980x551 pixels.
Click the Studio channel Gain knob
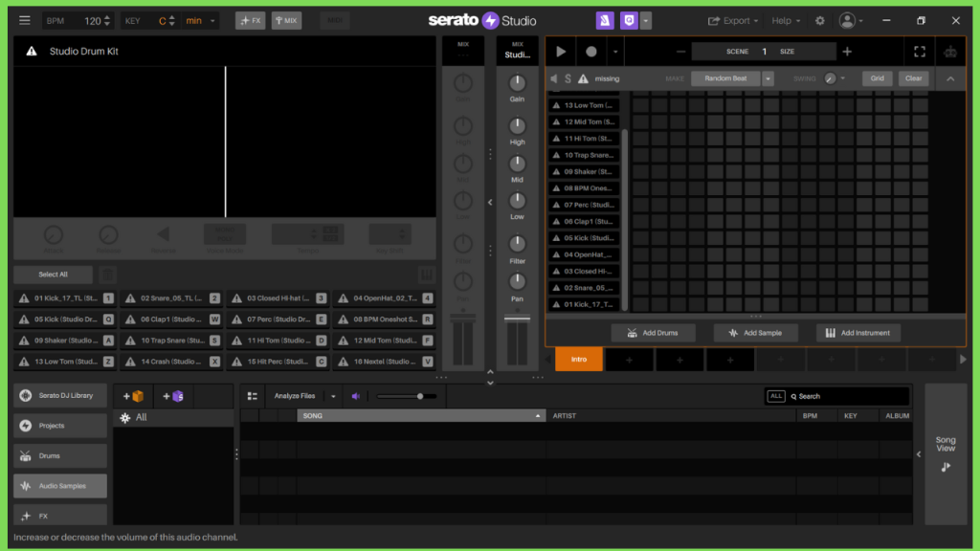[517, 82]
